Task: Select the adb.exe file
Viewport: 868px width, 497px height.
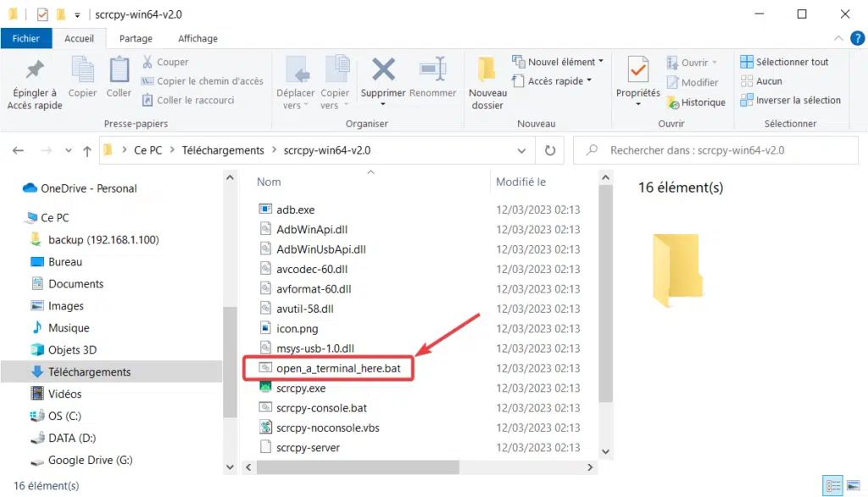Action: (x=287, y=209)
